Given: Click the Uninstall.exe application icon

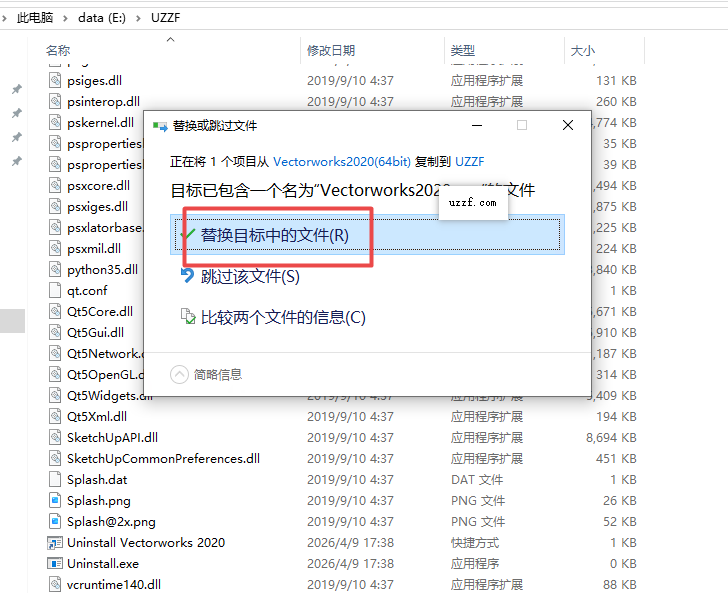Looking at the screenshot, I should click(x=56, y=563).
